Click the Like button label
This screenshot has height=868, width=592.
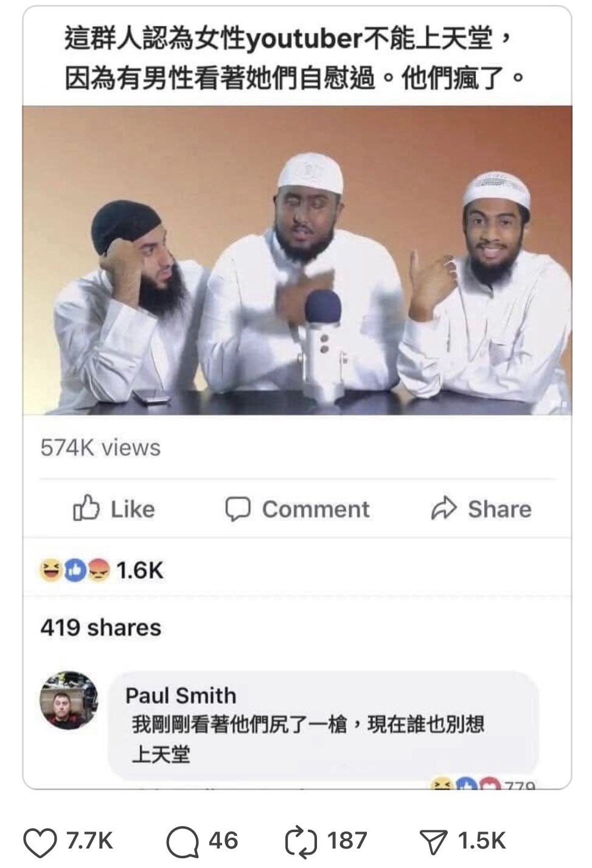coord(133,509)
